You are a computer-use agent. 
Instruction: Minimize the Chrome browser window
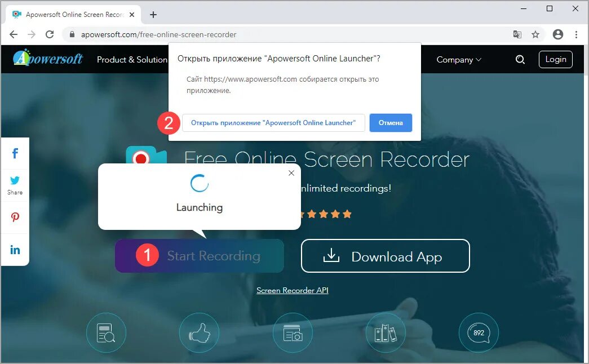(x=524, y=8)
